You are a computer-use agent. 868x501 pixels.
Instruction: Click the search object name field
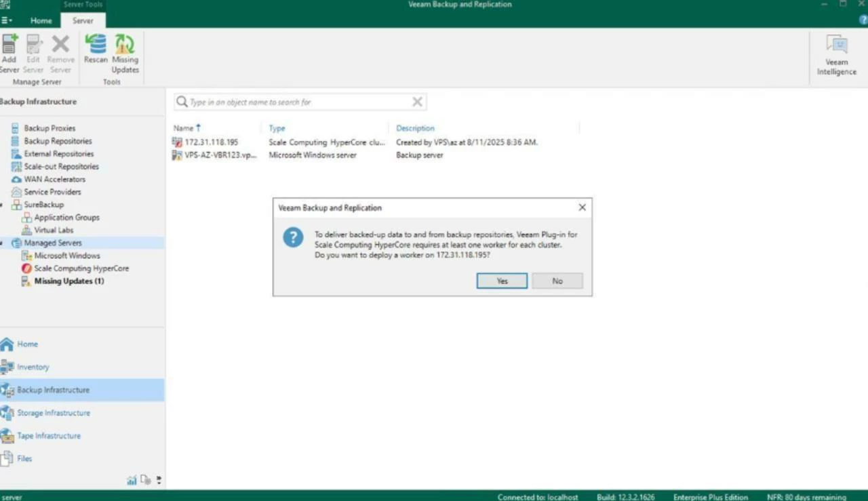pyautogui.click(x=299, y=102)
